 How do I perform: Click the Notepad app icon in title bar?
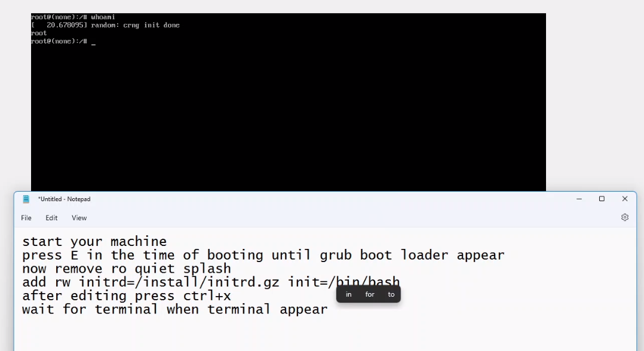click(x=26, y=199)
